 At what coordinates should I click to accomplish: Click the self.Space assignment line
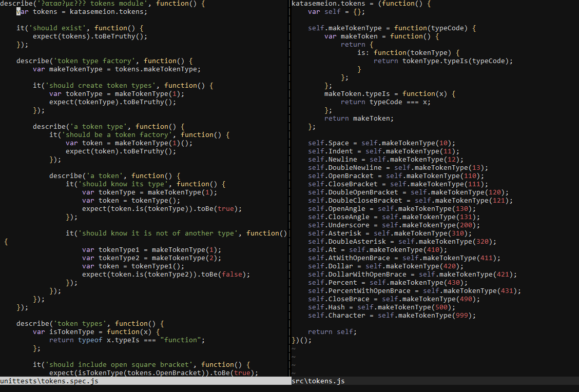(381, 143)
